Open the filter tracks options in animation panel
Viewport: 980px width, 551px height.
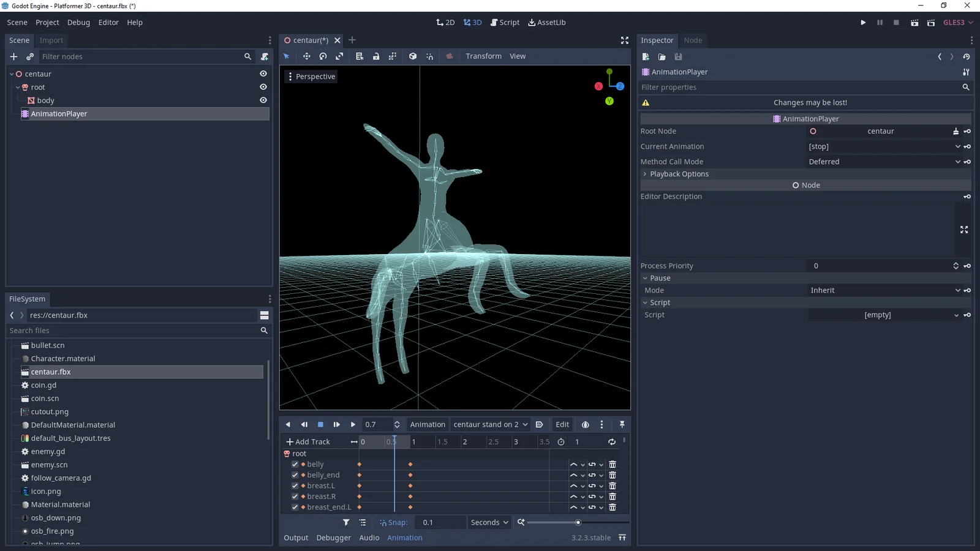[346, 522]
